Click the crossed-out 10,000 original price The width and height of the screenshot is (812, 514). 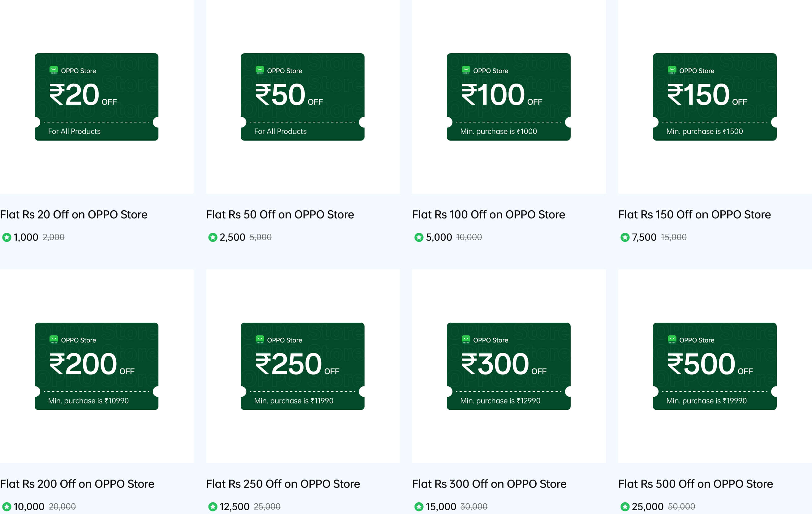pyautogui.click(x=469, y=237)
